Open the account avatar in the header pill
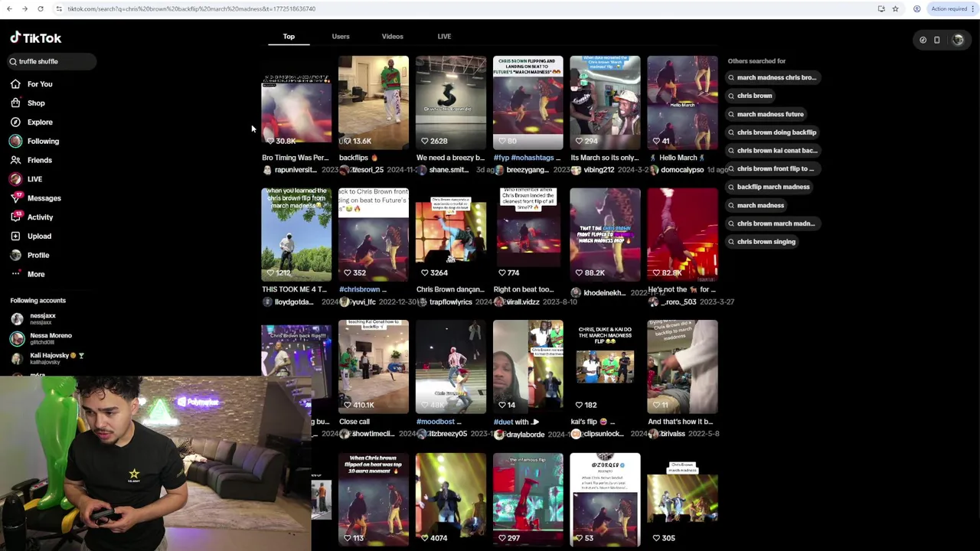Screen dimensions: 980x551 [958, 40]
